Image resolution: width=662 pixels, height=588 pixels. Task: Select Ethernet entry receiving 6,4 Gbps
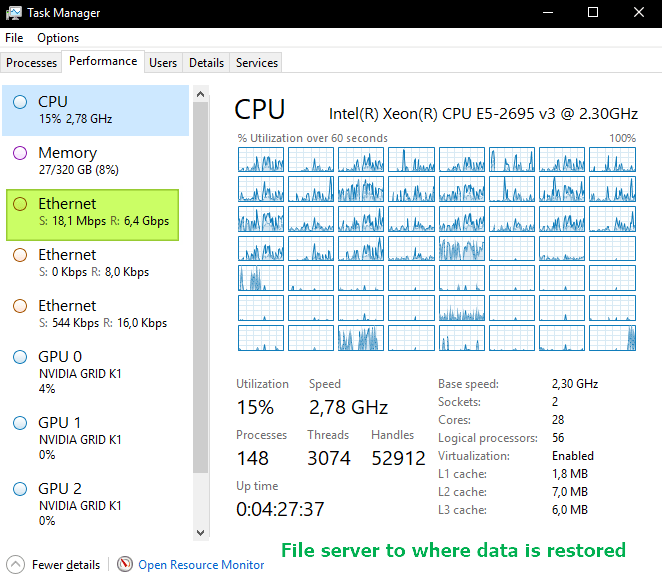pyautogui.click(x=92, y=215)
